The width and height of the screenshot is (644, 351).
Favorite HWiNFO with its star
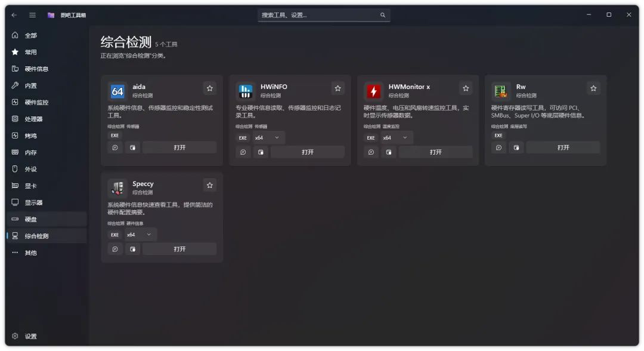(338, 88)
